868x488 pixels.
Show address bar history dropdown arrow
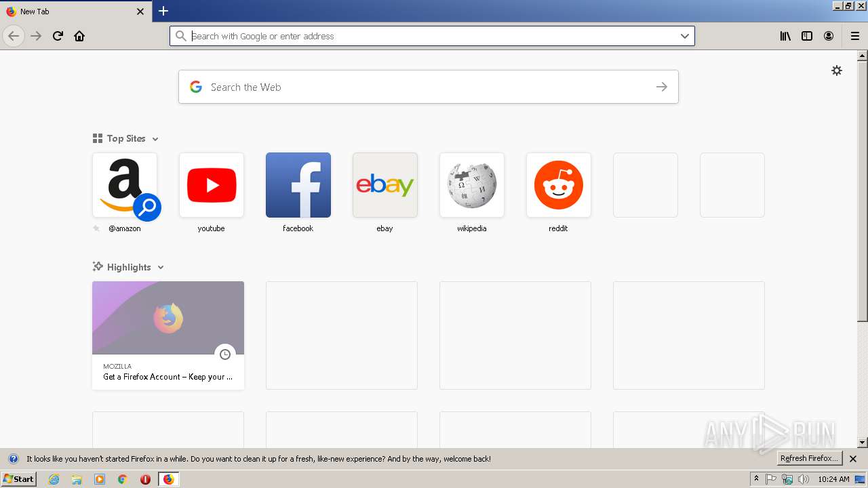685,36
